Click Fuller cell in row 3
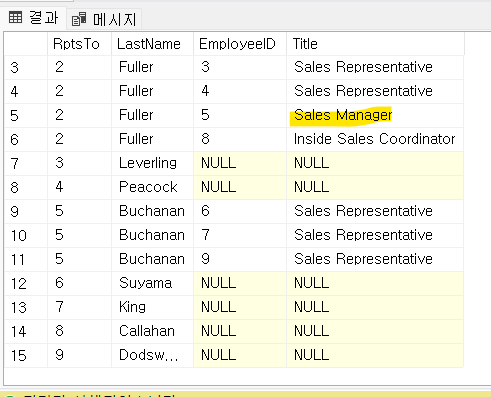This screenshot has height=397, width=491. pos(153,67)
